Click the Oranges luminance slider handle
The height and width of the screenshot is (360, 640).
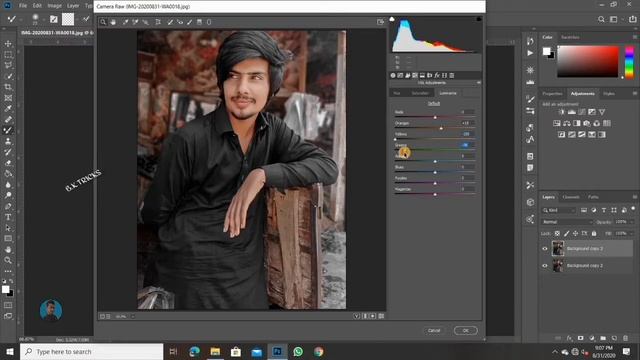click(x=441, y=128)
